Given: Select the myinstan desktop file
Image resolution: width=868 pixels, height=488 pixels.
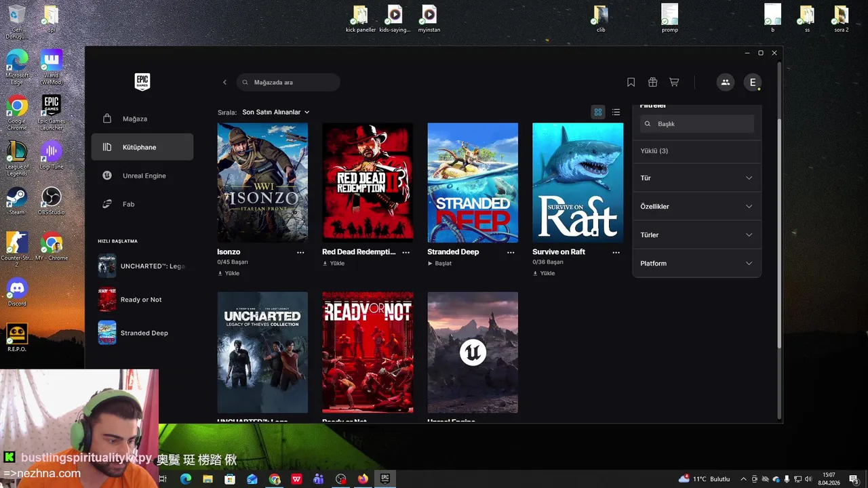Looking at the screenshot, I should tap(429, 19).
